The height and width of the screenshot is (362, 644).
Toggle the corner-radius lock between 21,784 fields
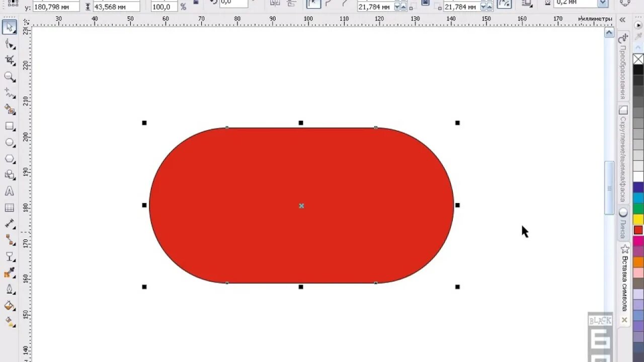click(425, 3)
